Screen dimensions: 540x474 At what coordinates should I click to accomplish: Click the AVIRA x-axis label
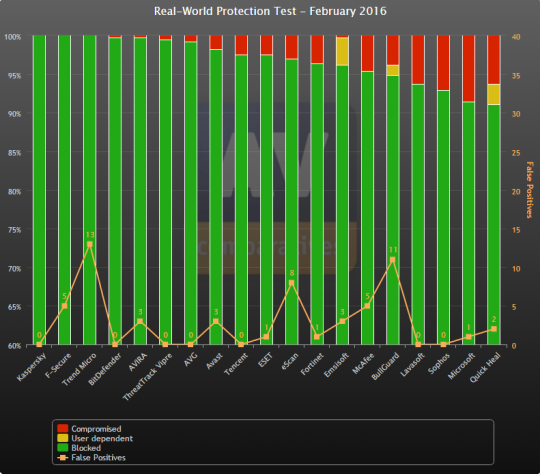click(x=138, y=362)
